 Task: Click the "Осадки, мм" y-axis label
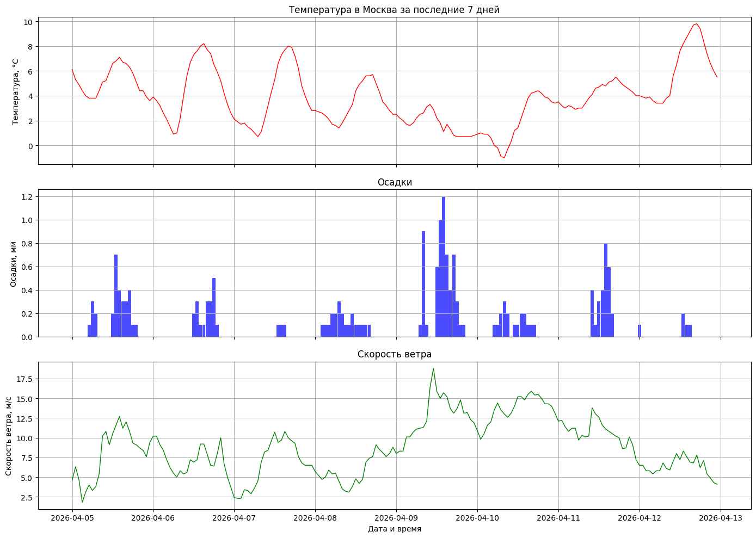(x=14, y=263)
